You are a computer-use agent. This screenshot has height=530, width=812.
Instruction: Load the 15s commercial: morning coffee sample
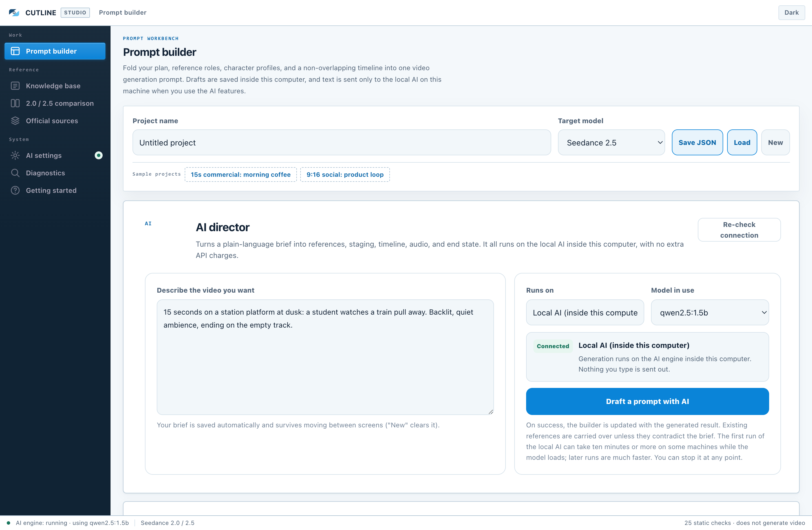240,175
